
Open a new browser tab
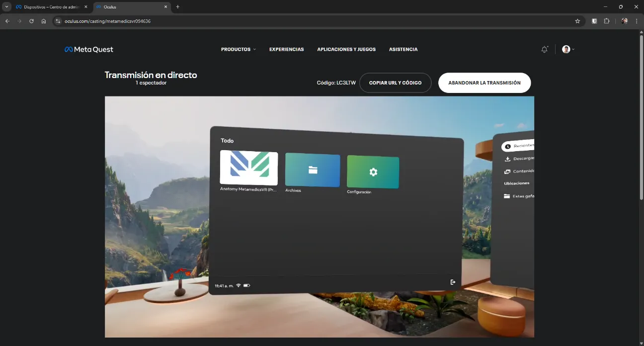click(x=178, y=7)
